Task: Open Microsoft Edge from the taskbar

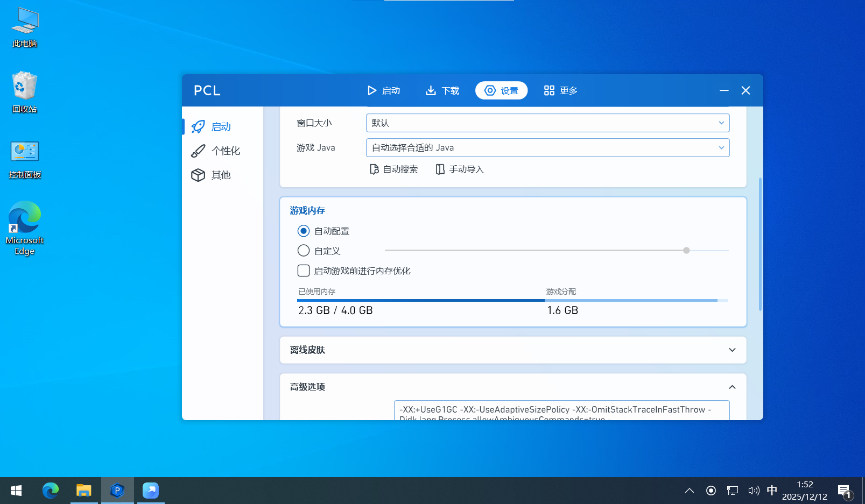Action: 51,491
